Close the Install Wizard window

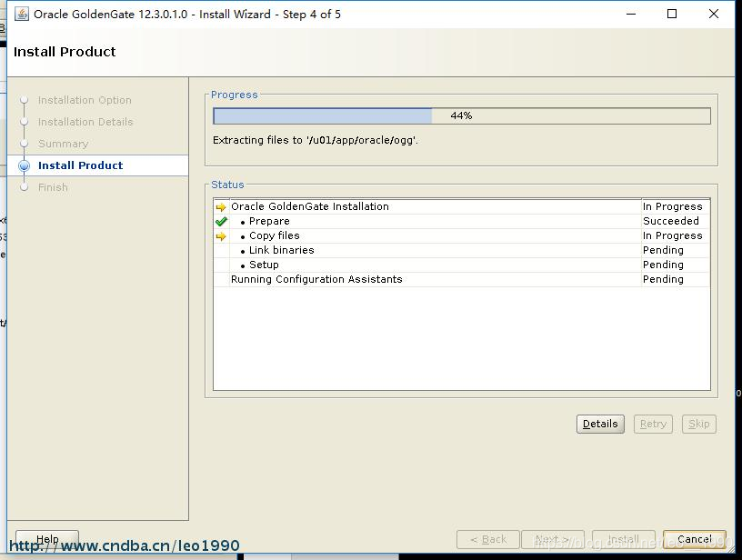pyautogui.click(x=714, y=15)
